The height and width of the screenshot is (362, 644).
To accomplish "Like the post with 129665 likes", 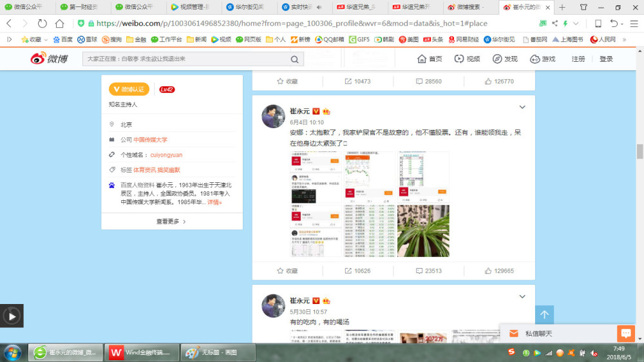I will [499, 271].
